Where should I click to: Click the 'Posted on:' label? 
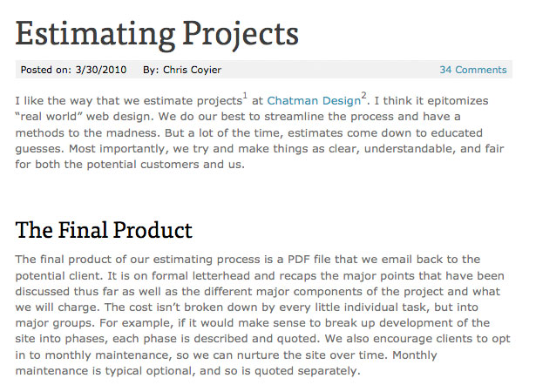(46, 70)
